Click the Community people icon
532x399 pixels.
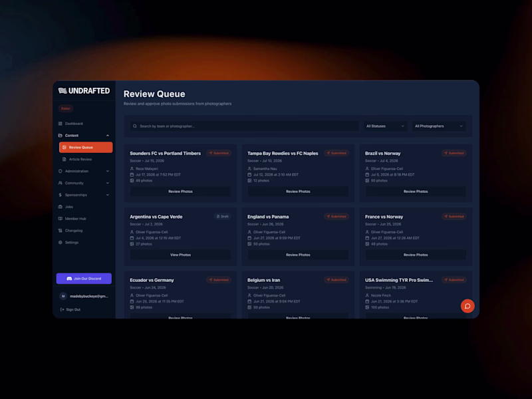coord(61,183)
